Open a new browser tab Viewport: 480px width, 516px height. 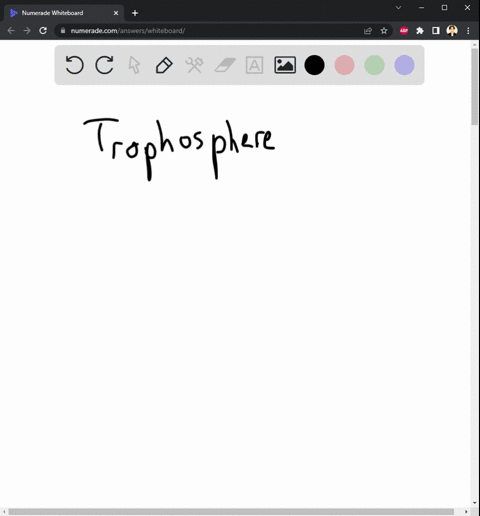tap(135, 13)
